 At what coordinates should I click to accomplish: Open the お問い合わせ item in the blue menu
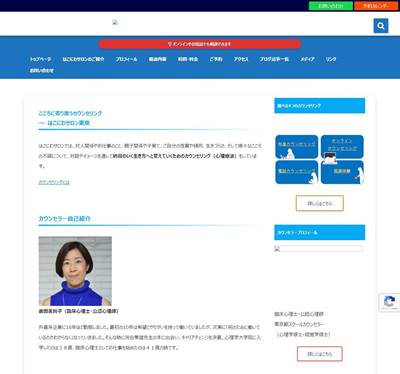[x=42, y=70]
